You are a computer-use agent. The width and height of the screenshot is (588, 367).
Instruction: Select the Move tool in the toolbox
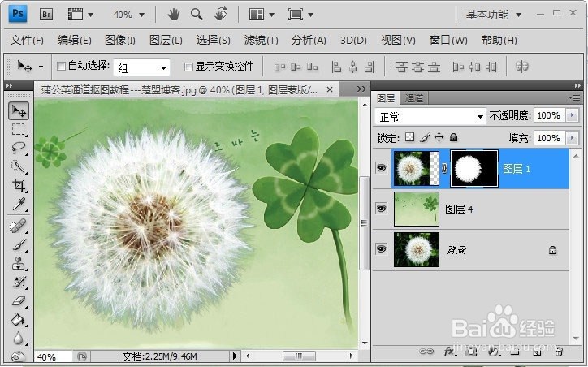[19, 111]
